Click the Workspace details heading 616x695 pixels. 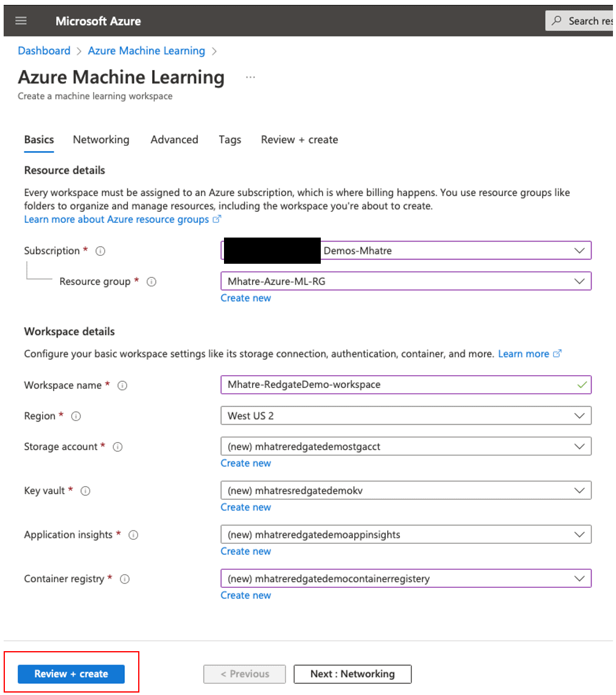coord(69,331)
